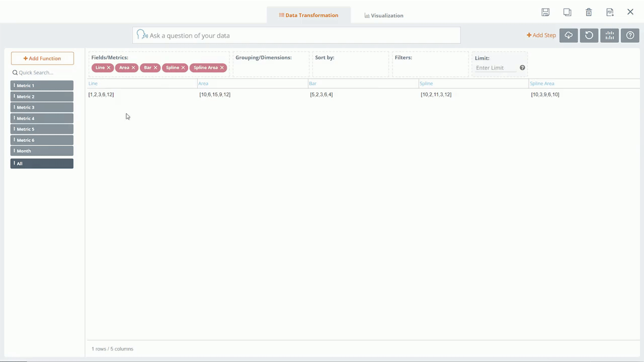The height and width of the screenshot is (362, 644).
Task: Remove the Line field chip
Action: tap(109, 68)
